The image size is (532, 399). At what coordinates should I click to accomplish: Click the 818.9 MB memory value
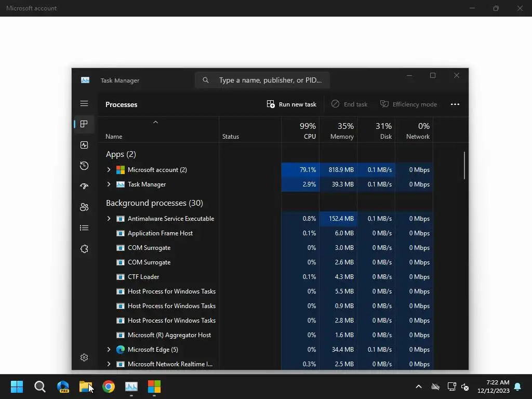coord(338,170)
